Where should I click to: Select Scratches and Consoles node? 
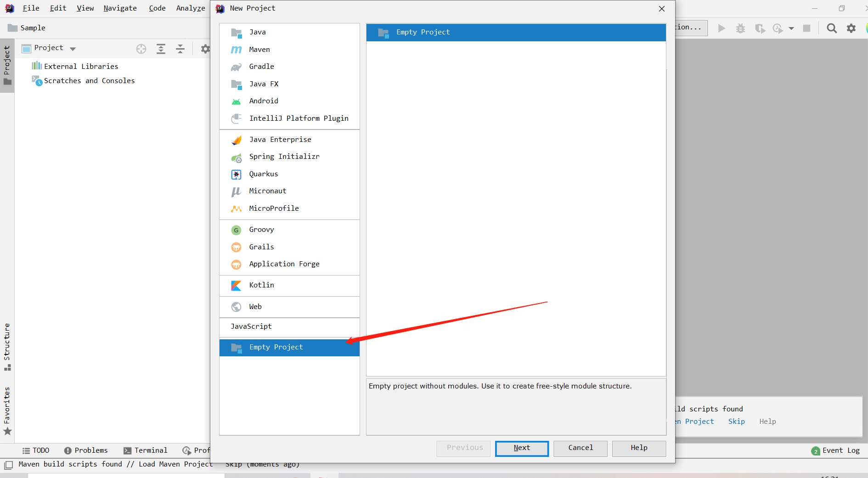tap(84, 81)
